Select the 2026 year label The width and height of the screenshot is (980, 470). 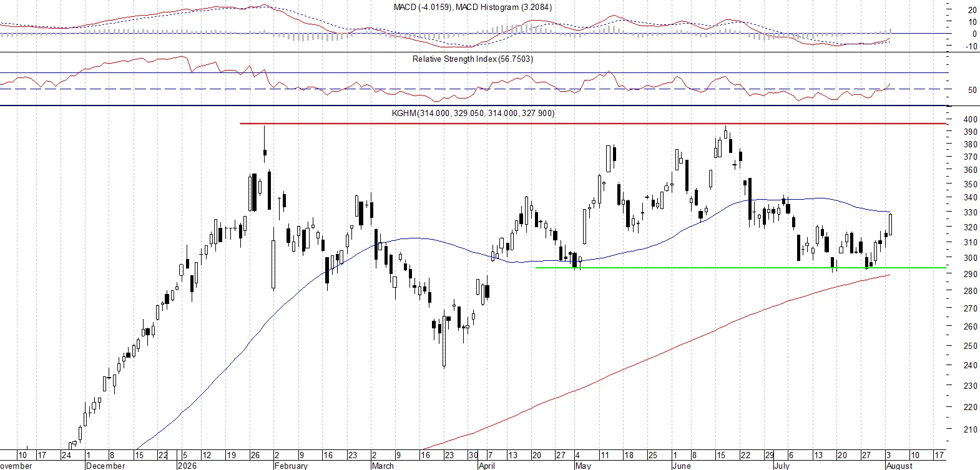tap(187, 466)
